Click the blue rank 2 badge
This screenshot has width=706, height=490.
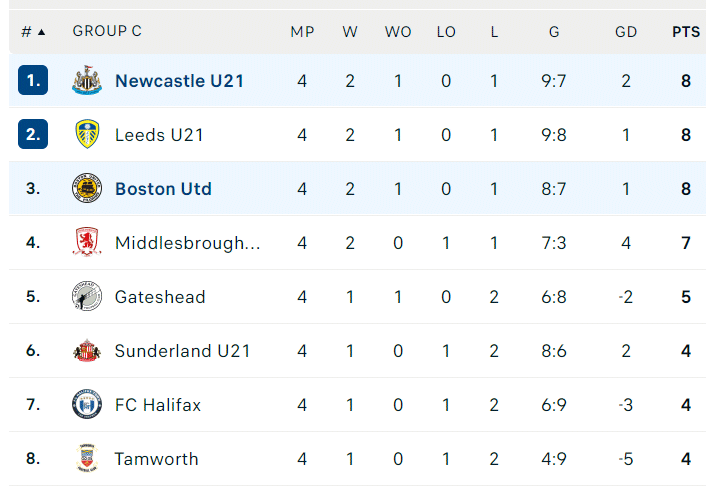[x=33, y=134]
